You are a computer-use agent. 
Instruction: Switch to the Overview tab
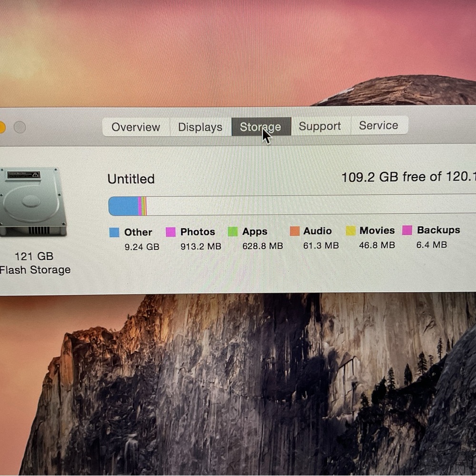click(x=136, y=127)
